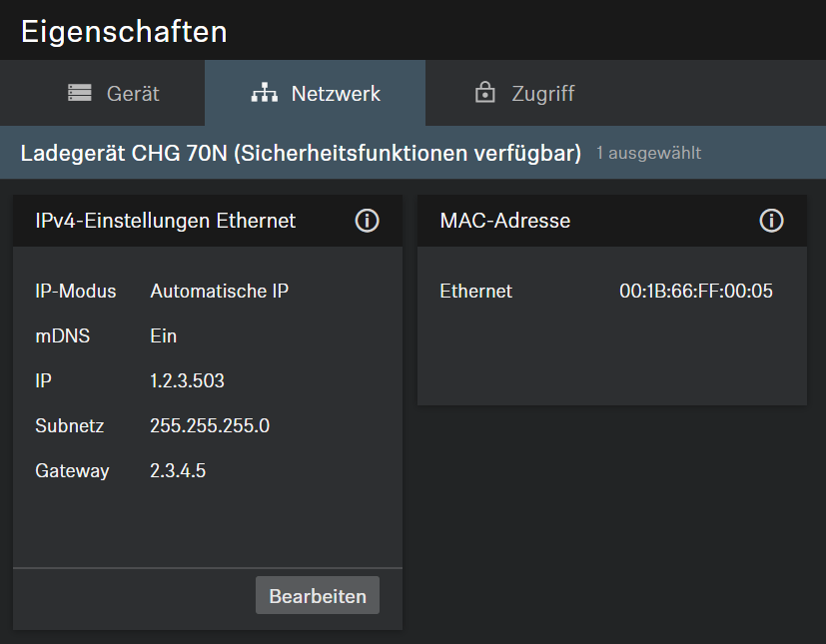The height and width of the screenshot is (644, 826).
Task: Click the Eigenschaften title
Action: click(124, 31)
